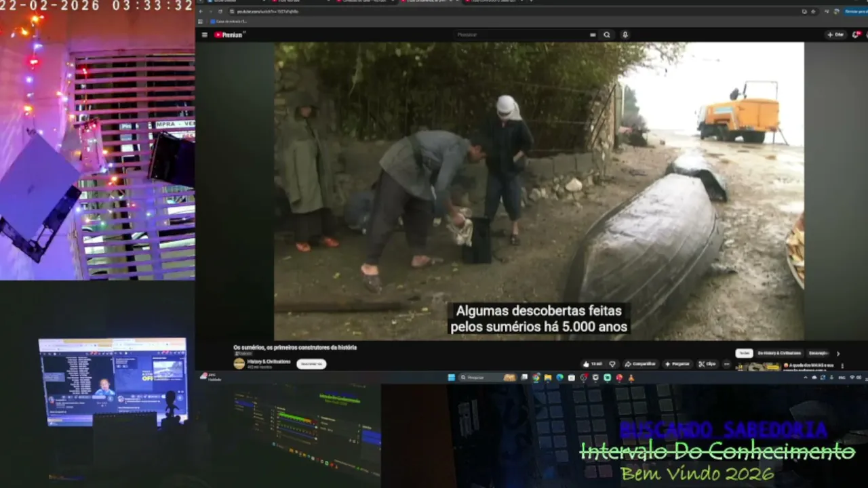
Task: Go back in the browser
Action: point(201,12)
